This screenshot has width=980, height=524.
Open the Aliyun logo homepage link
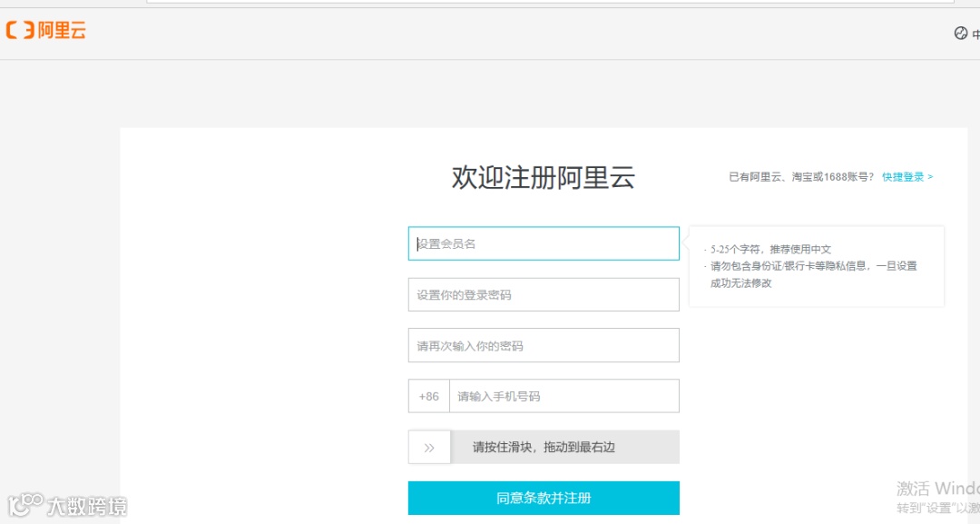45,30
